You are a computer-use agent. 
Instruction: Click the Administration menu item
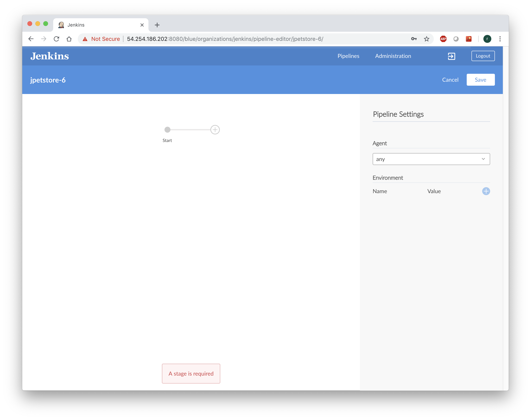(393, 56)
